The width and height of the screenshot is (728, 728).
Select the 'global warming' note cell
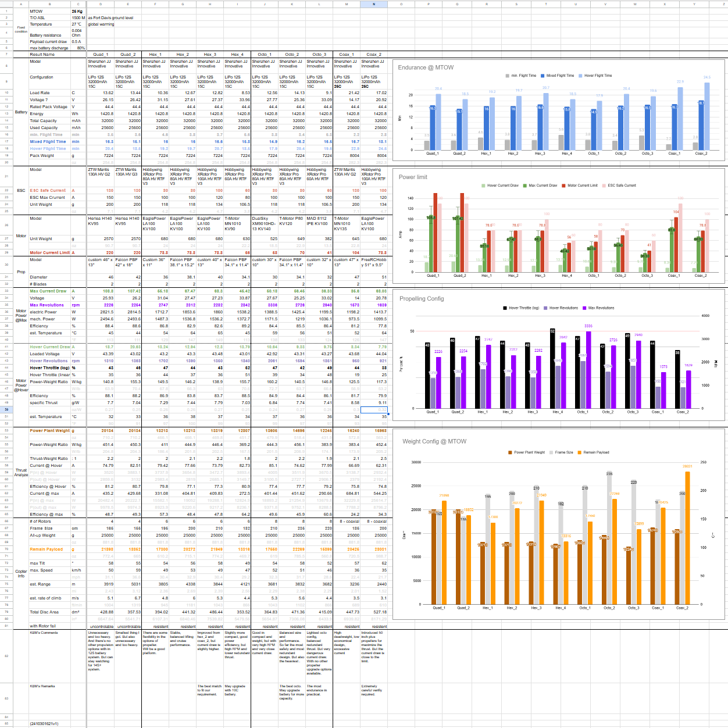tap(101, 24)
